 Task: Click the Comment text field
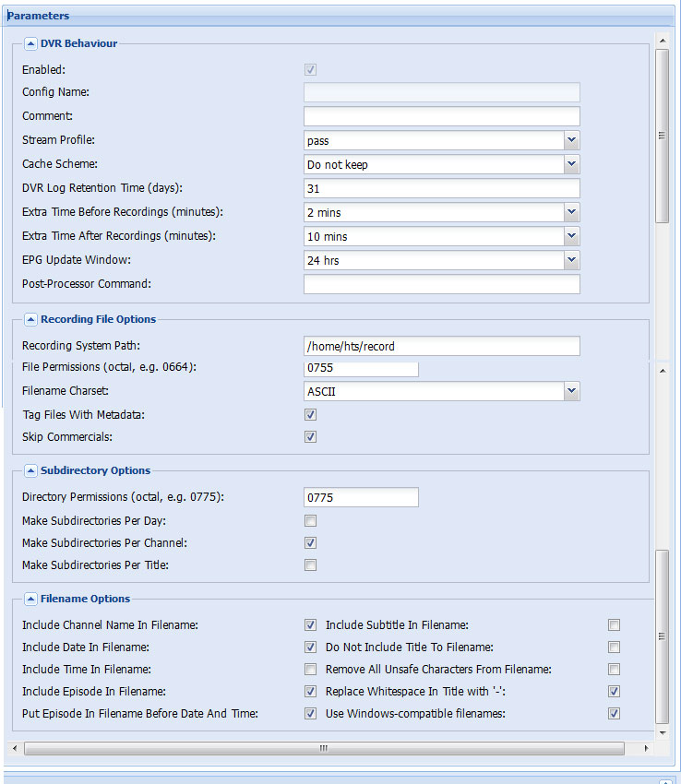point(442,116)
